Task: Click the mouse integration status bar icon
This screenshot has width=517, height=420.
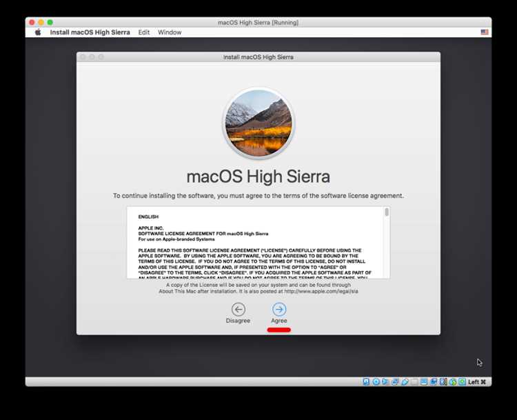Action: 453,382
